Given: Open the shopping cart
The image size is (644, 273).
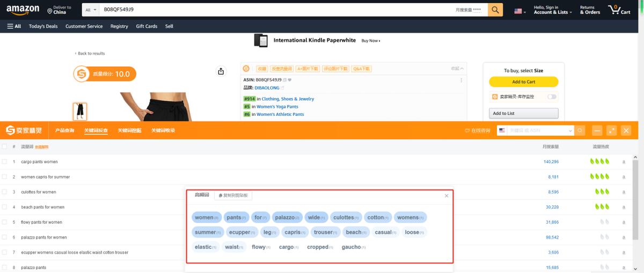Looking at the screenshot, I should click(x=619, y=10).
